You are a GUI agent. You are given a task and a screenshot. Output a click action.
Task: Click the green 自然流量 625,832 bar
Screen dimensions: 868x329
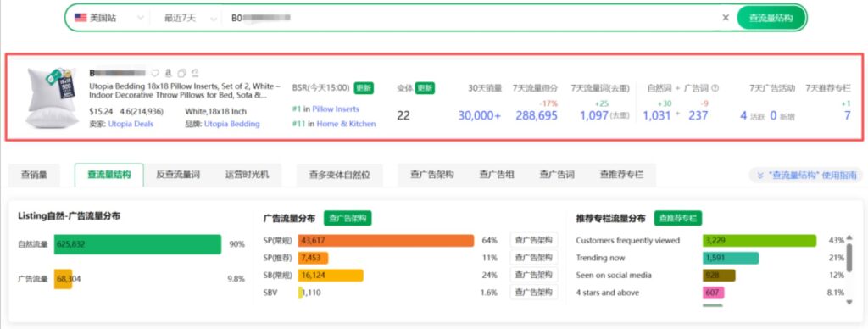[137, 244]
